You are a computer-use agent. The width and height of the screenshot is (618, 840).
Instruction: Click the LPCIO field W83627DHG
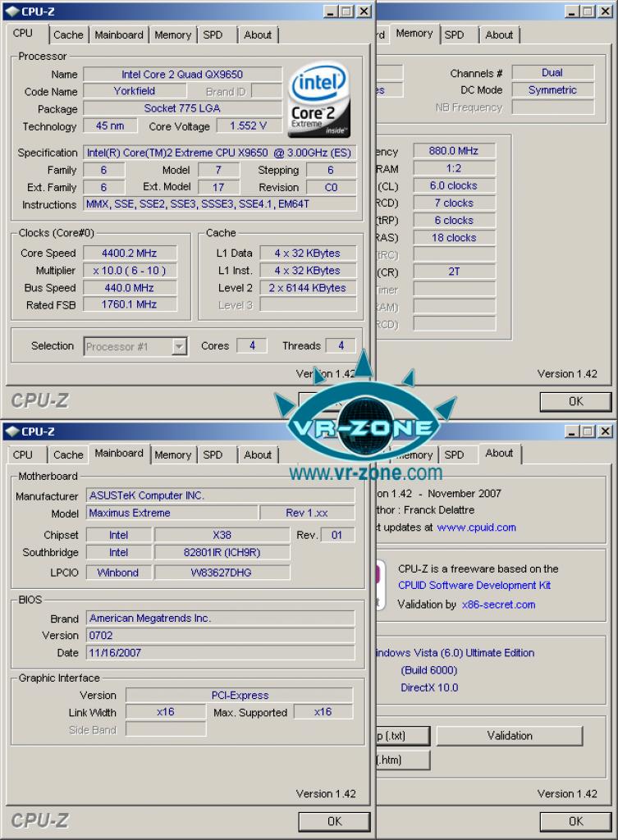click(x=222, y=573)
